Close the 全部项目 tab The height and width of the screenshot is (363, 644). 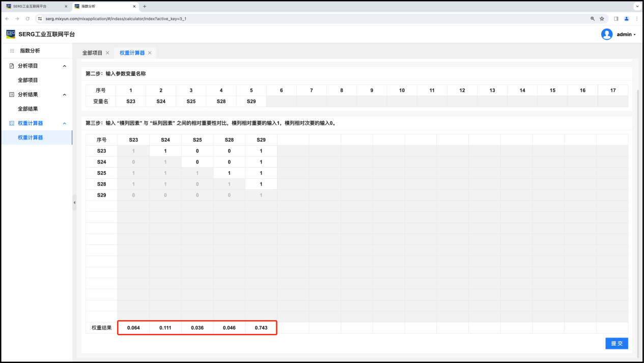107,53
